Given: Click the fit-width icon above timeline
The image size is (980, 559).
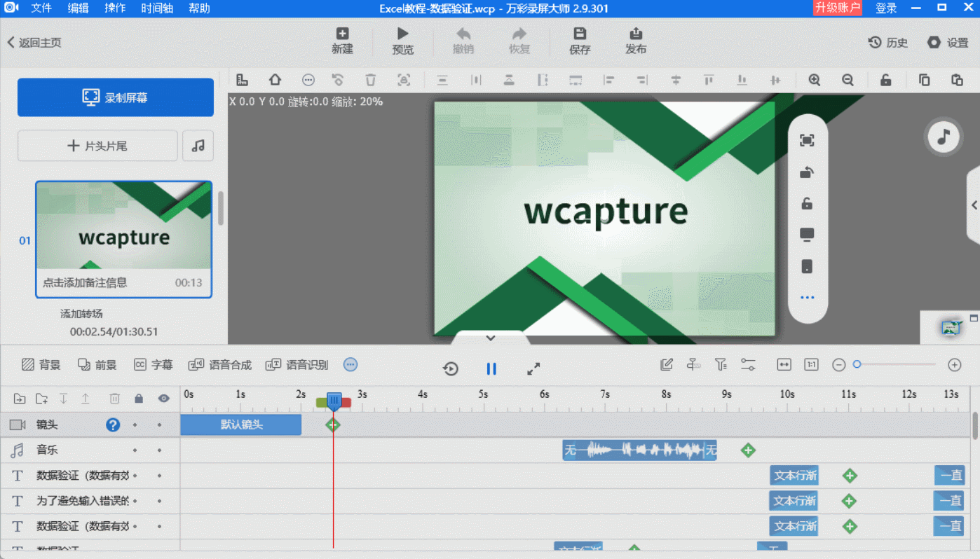Looking at the screenshot, I should [784, 365].
